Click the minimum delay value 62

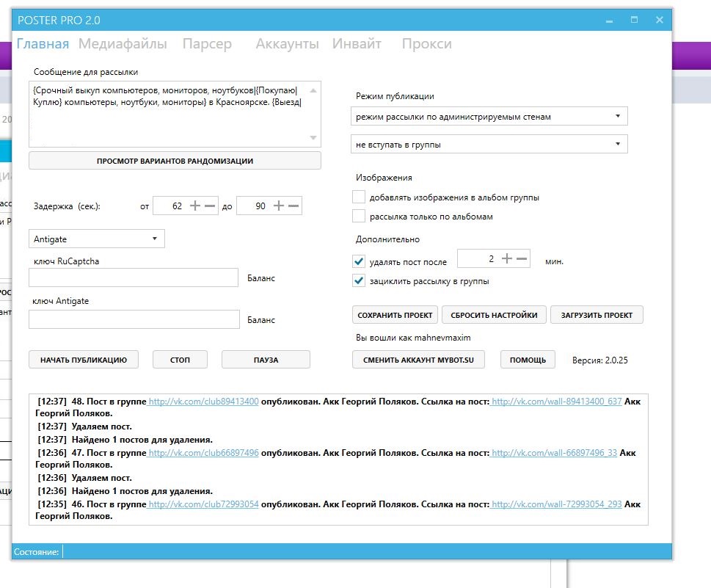tap(177, 206)
